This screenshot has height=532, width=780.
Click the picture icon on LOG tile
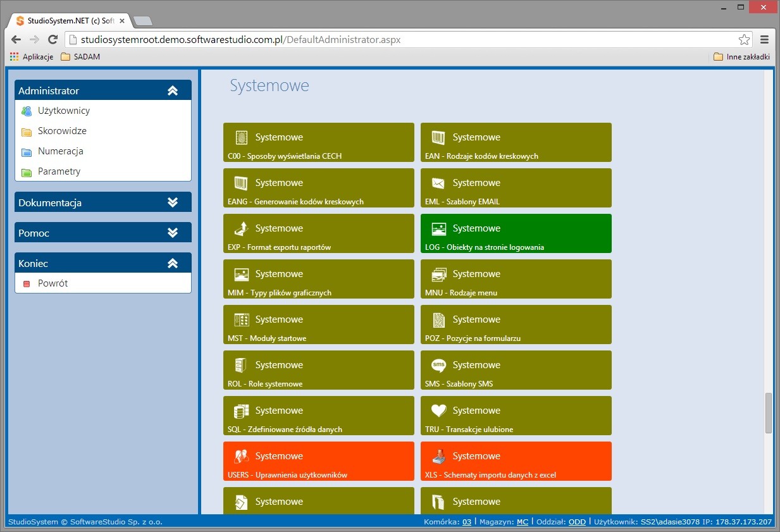pos(438,228)
